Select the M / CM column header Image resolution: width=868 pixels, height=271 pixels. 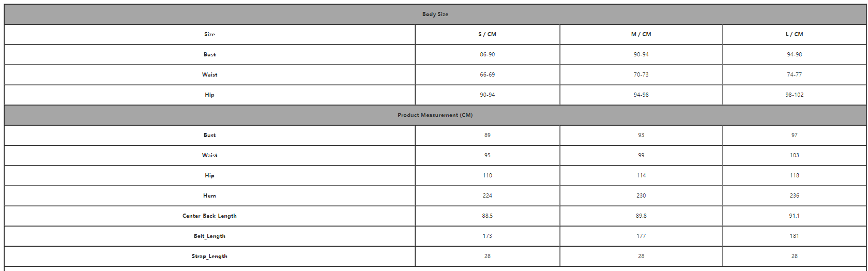tap(641, 35)
